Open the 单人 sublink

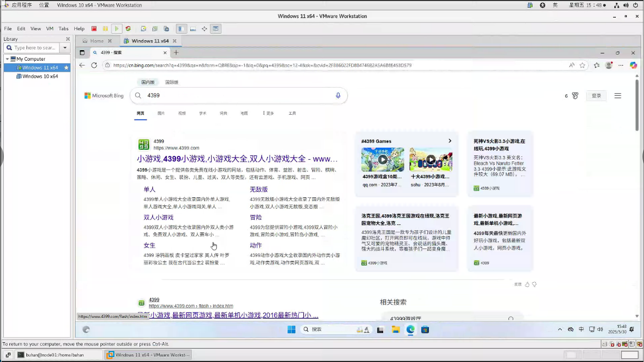(x=149, y=189)
